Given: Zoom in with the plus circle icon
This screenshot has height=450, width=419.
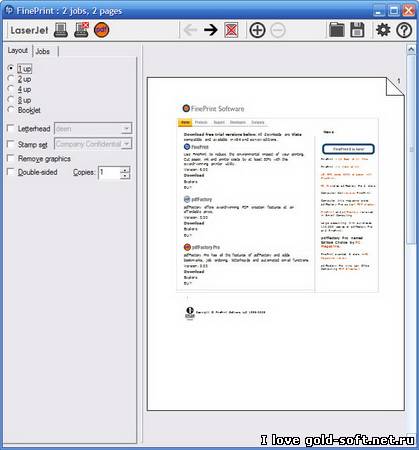Looking at the screenshot, I should click(x=257, y=30).
